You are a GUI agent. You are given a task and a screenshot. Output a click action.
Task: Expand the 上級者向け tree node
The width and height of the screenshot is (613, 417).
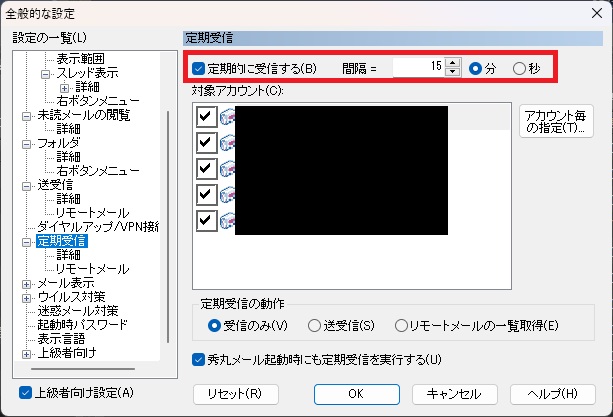(x=27, y=354)
